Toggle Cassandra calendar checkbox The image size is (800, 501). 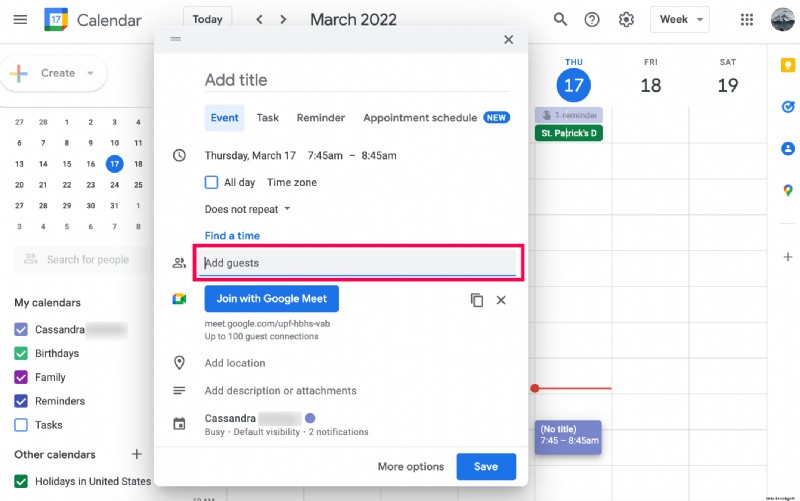[x=21, y=330]
